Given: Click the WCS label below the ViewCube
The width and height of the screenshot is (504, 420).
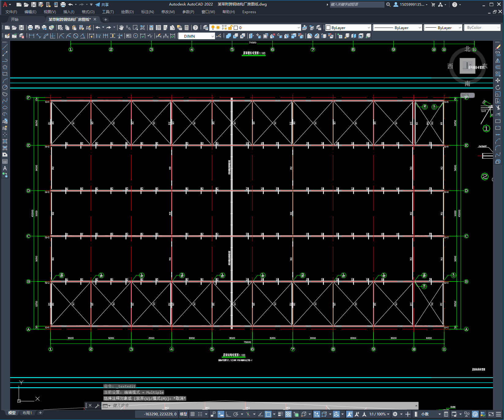Looking at the screenshot, I should [x=465, y=95].
